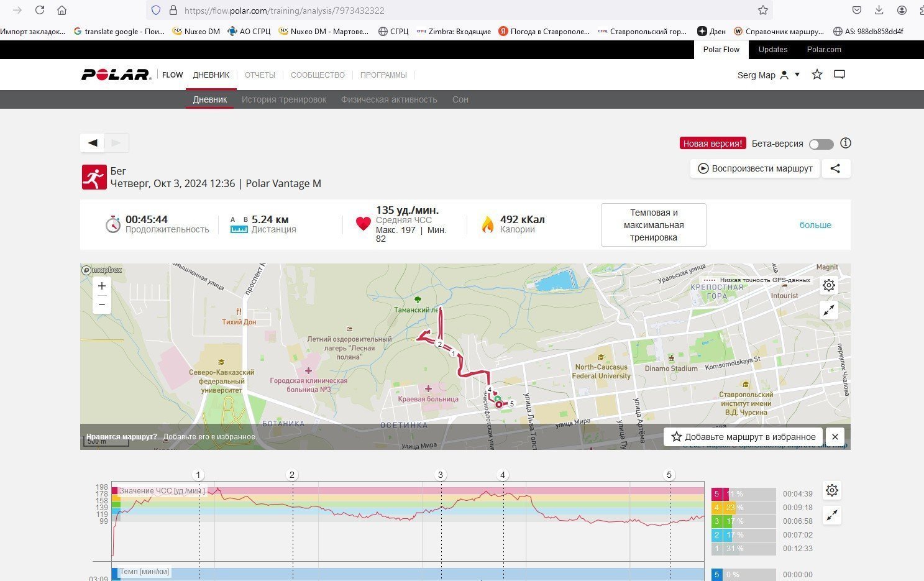Select heart rate zone 1 swatch

[x=716, y=549]
